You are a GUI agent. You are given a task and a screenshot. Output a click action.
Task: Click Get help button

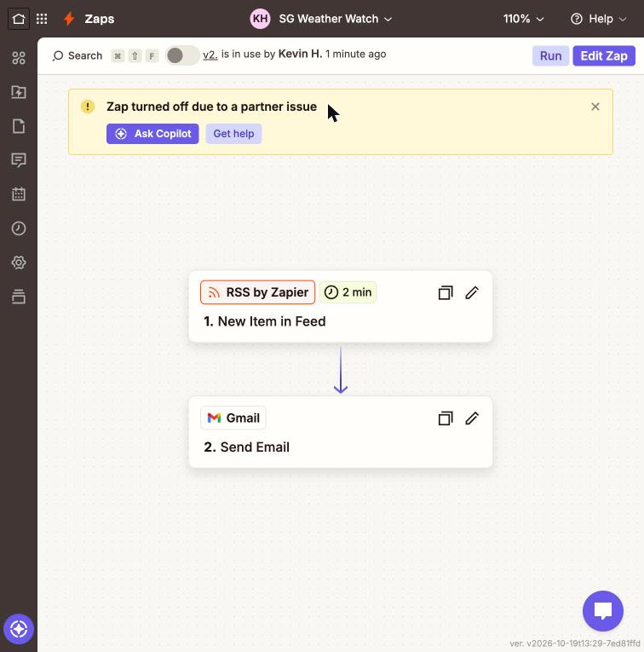[x=233, y=134]
